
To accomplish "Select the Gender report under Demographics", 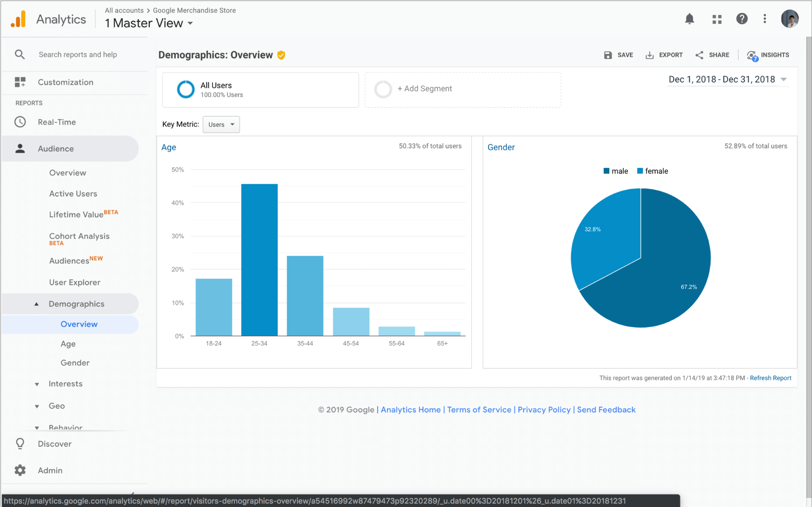I will tap(75, 363).
